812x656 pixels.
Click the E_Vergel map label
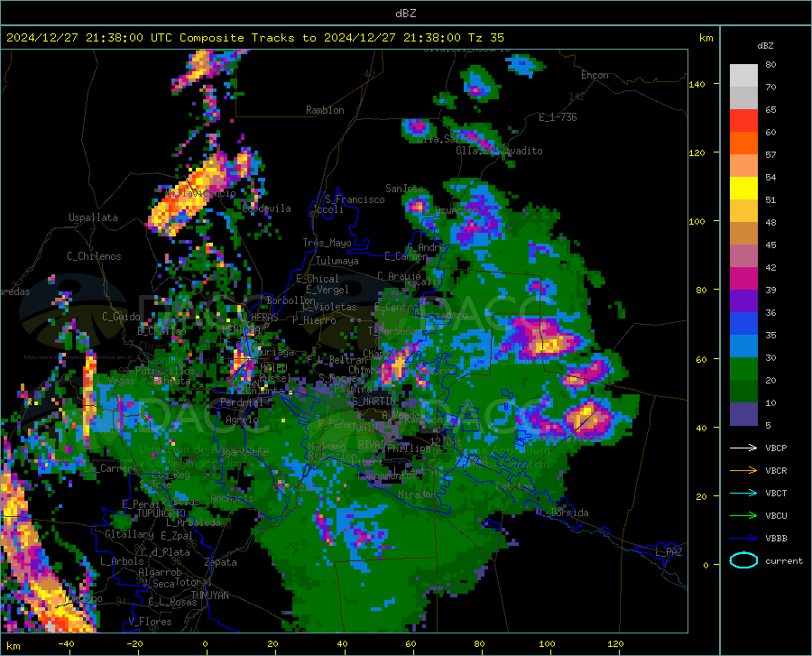coord(328,290)
